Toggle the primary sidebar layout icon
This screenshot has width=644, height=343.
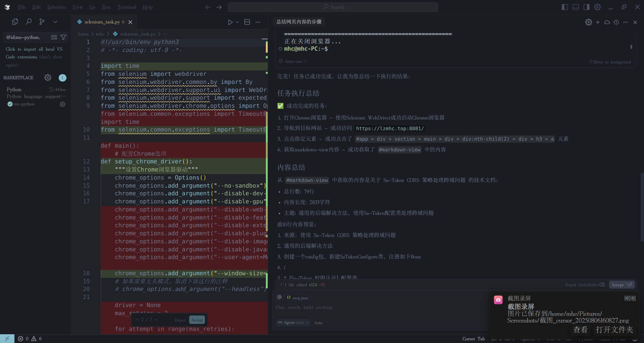point(565,7)
